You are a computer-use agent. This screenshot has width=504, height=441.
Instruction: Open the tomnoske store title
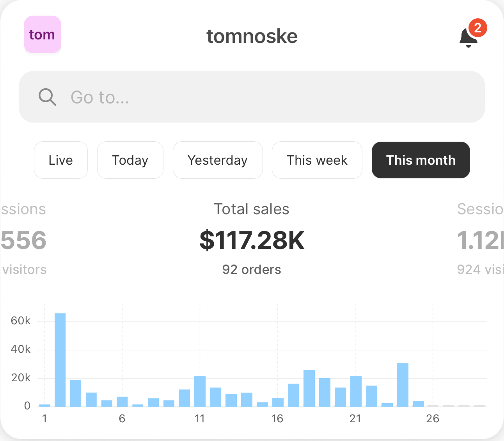[x=252, y=36]
